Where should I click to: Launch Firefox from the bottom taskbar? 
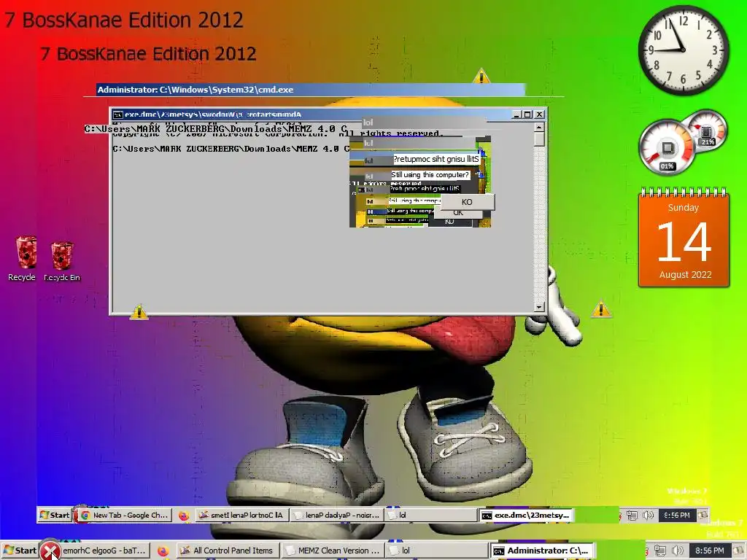[x=163, y=551]
